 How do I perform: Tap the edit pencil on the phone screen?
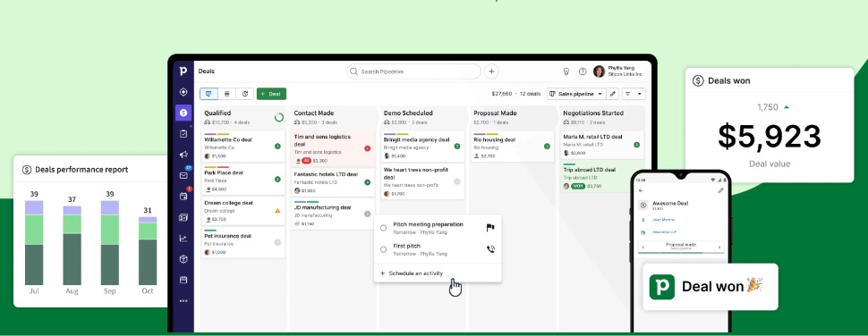pyautogui.click(x=720, y=190)
